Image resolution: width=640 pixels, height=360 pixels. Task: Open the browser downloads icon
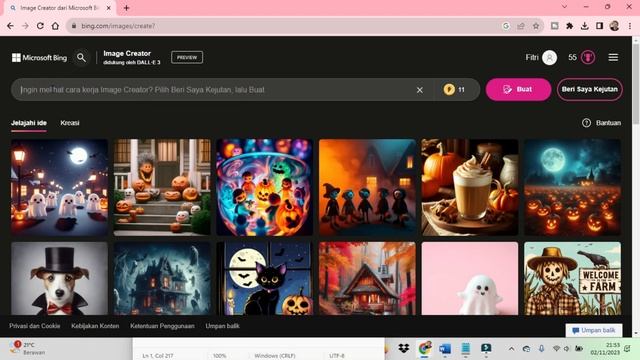[584, 26]
